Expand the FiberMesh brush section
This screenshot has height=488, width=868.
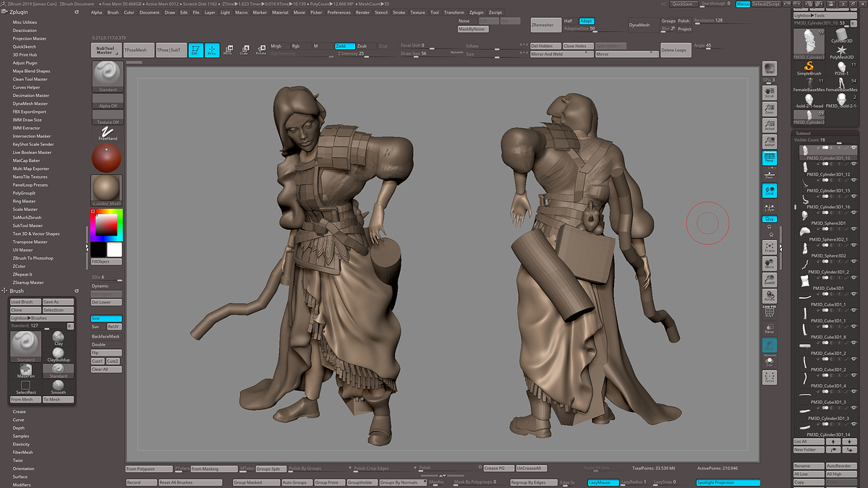[22, 453]
